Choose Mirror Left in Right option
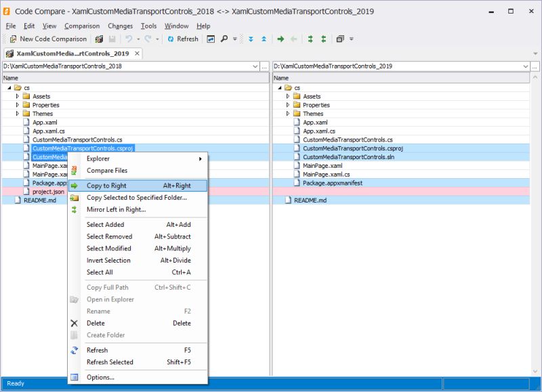This screenshot has height=392, width=542. pos(114,211)
